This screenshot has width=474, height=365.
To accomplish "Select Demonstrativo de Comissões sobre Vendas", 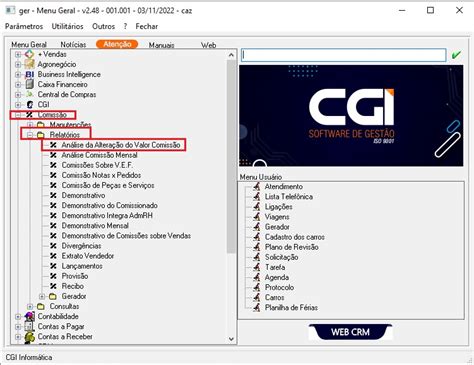I will [126, 236].
